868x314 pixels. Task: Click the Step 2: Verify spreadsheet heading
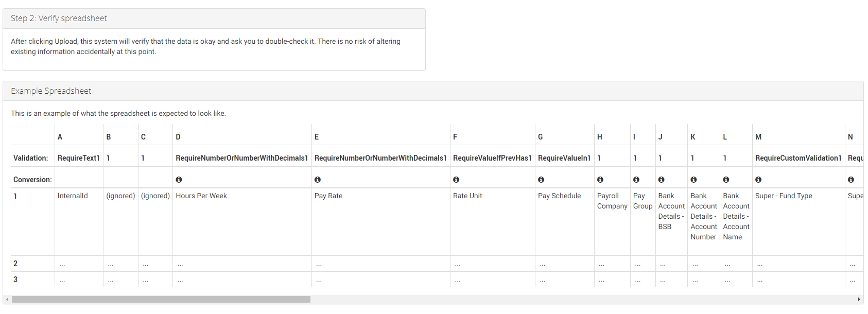pos(59,19)
